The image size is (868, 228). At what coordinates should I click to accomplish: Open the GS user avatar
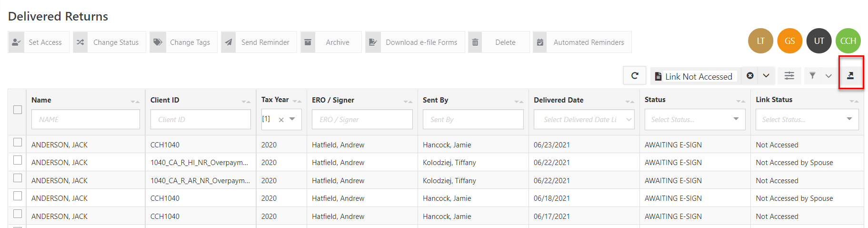790,41
